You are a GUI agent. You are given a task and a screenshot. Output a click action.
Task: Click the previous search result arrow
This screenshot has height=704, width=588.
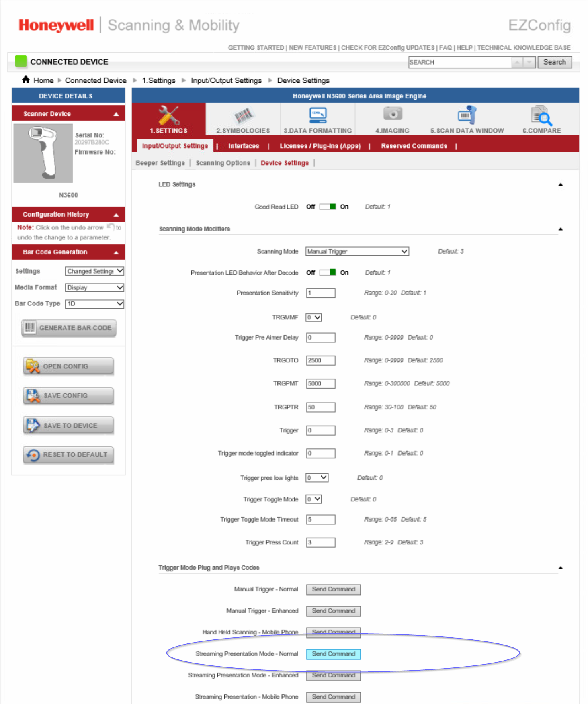(517, 62)
